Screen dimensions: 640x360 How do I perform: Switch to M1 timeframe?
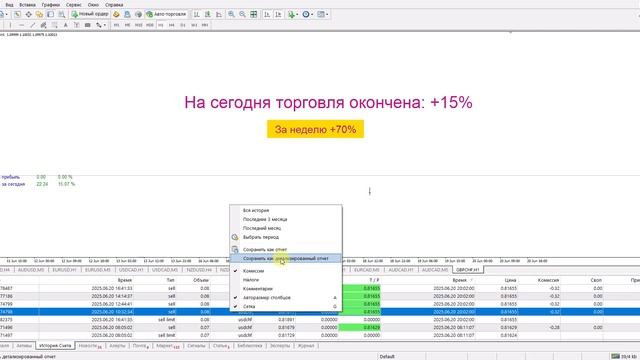click(x=116, y=25)
